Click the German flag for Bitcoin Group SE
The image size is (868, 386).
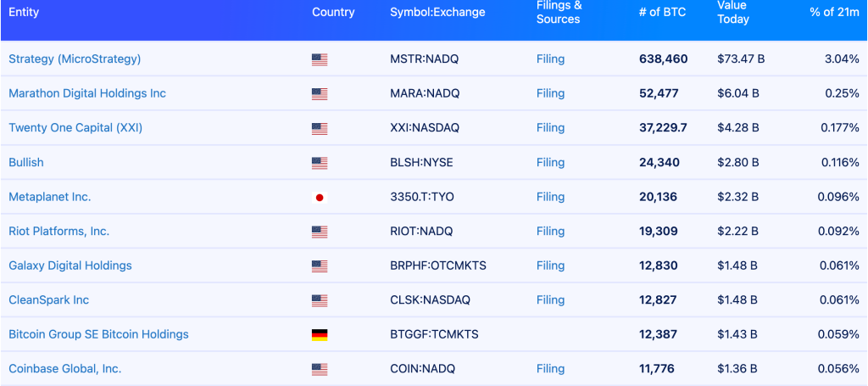click(x=320, y=335)
